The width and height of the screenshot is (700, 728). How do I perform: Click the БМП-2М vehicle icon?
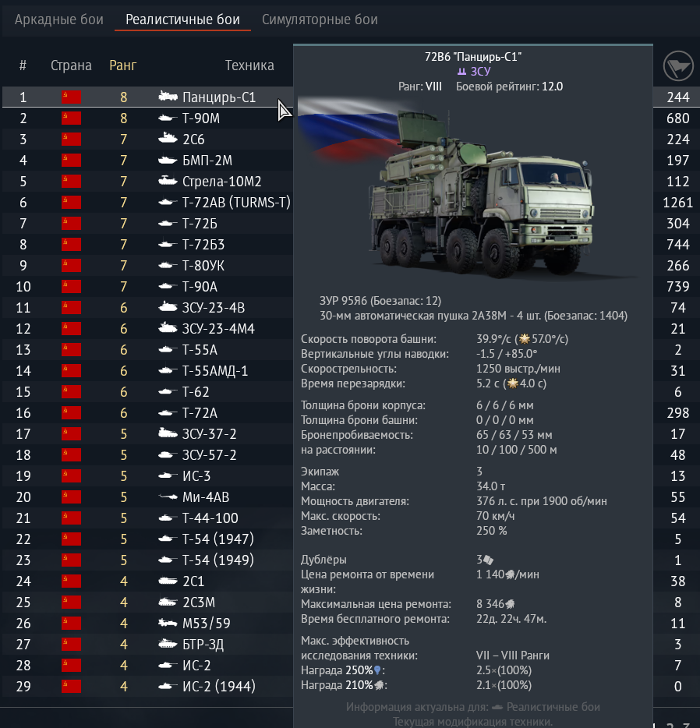click(168, 161)
